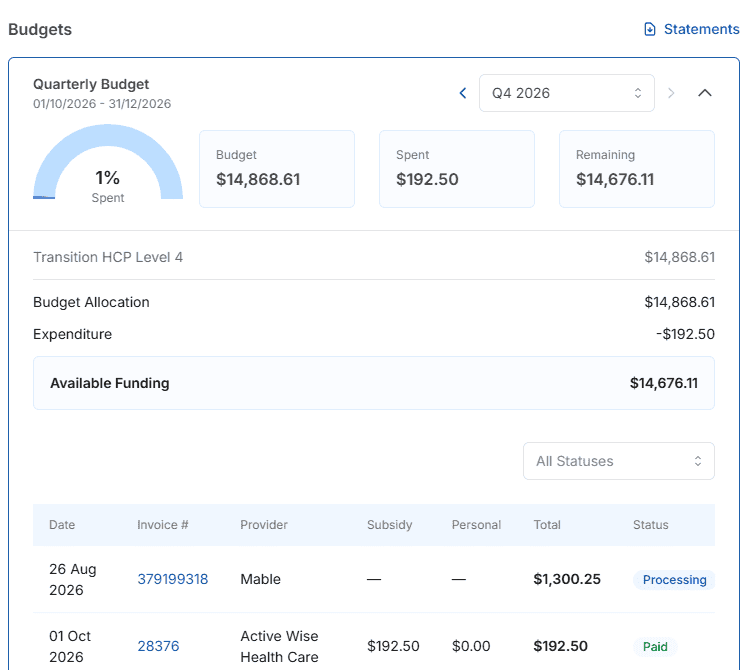748x670 pixels.
Task: Click the Available Funding row
Action: (374, 383)
